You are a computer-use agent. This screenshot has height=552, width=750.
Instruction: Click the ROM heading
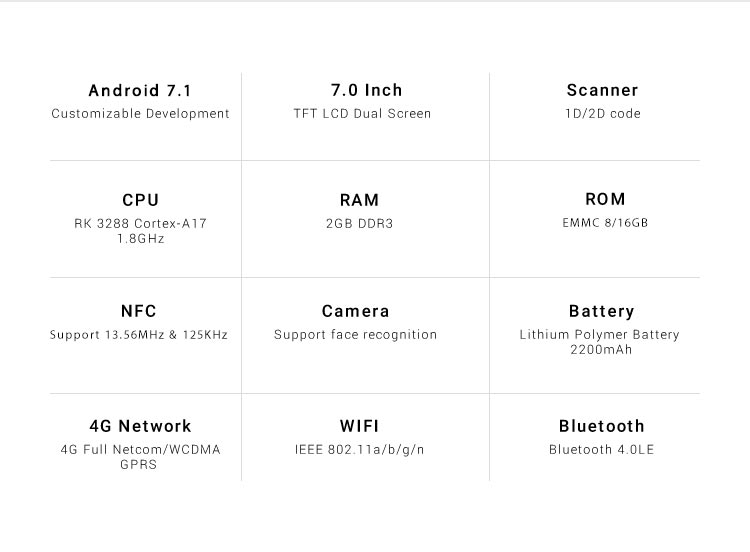click(x=605, y=199)
